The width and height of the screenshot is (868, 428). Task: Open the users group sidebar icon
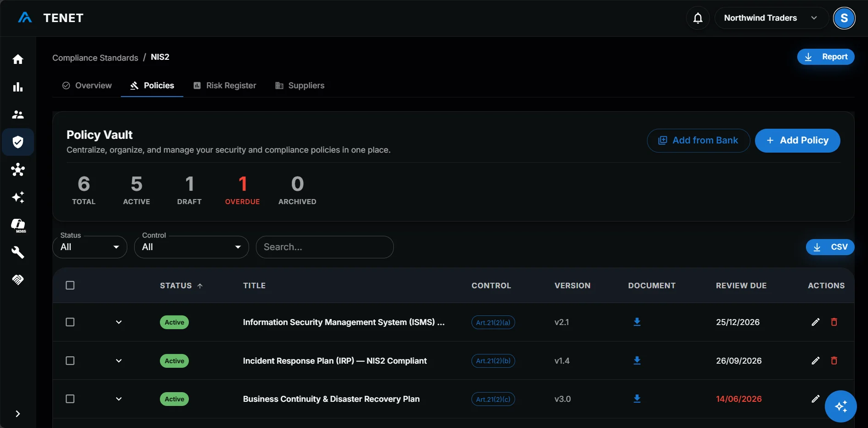(18, 114)
